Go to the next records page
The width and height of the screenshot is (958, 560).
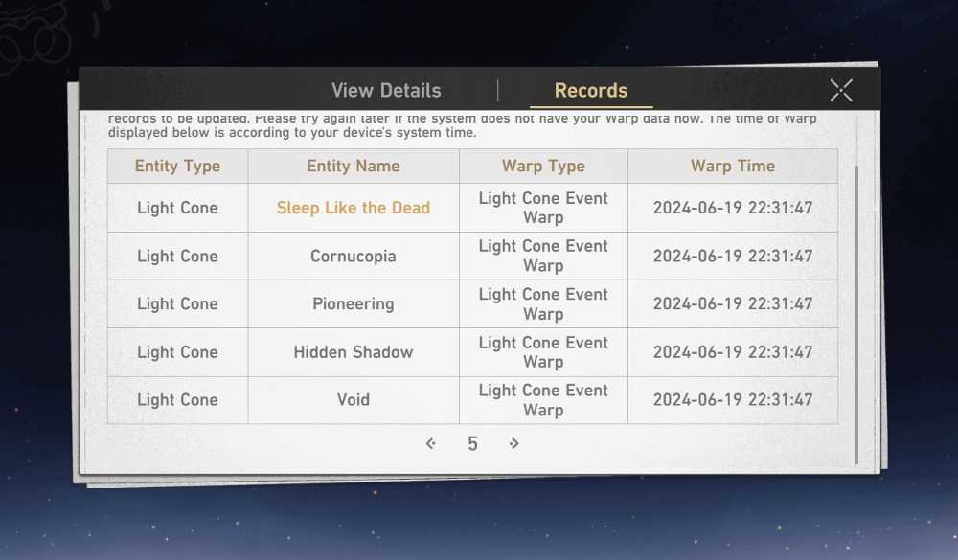pos(513,443)
